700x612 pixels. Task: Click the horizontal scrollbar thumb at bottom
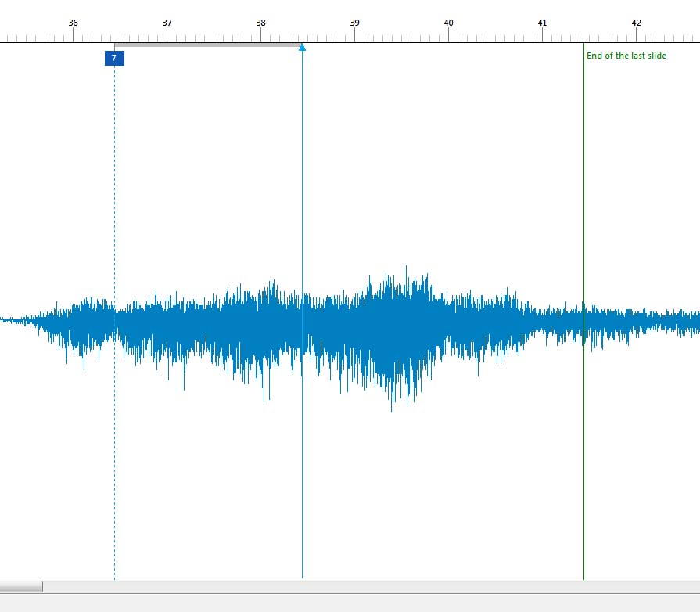pos(21,586)
